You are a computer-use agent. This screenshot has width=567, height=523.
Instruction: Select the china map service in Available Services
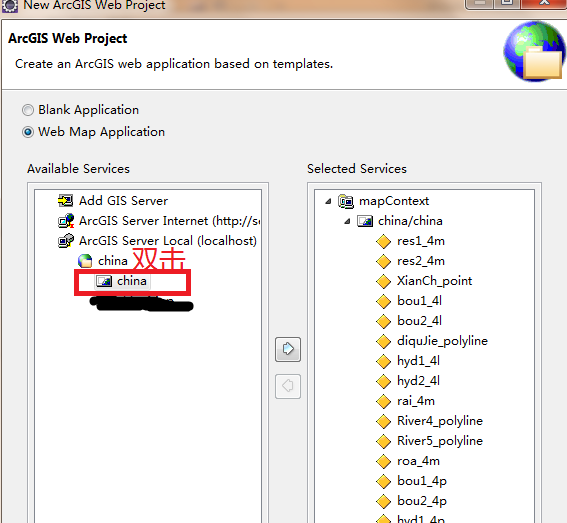coord(122,281)
